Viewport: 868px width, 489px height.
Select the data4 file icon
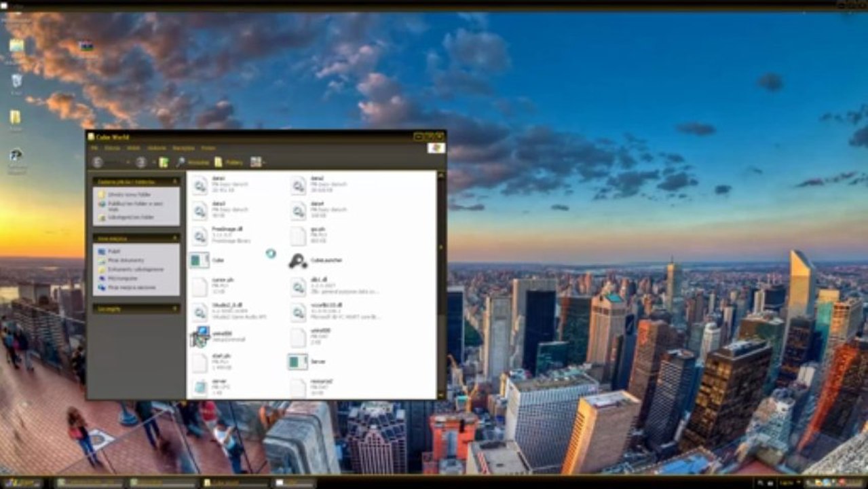[299, 211]
